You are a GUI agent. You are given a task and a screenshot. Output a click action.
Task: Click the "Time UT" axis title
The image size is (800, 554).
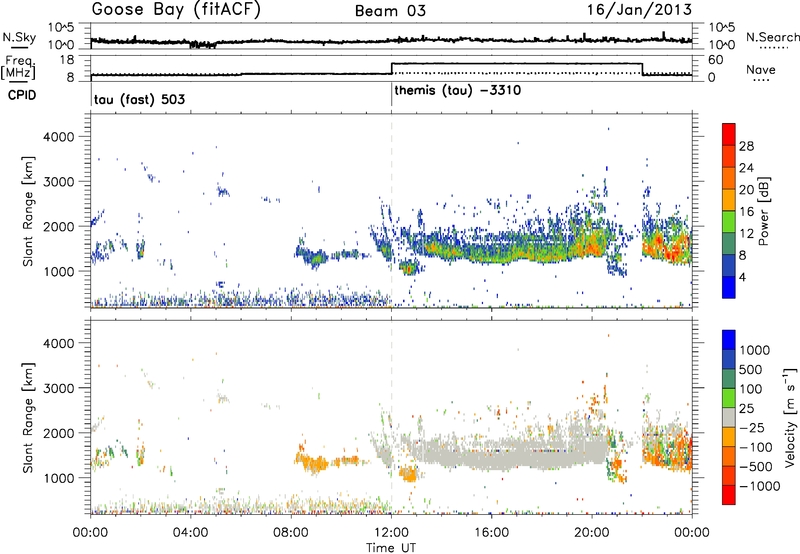coord(391,547)
